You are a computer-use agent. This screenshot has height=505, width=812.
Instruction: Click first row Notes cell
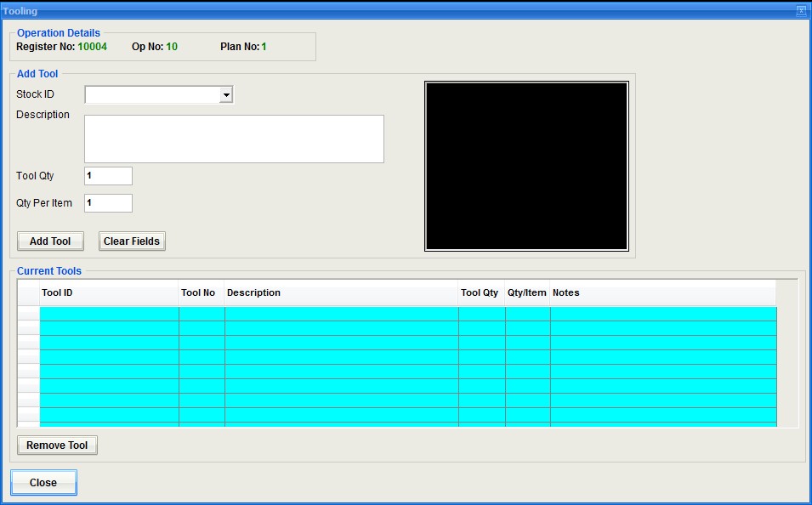click(662, 314)
